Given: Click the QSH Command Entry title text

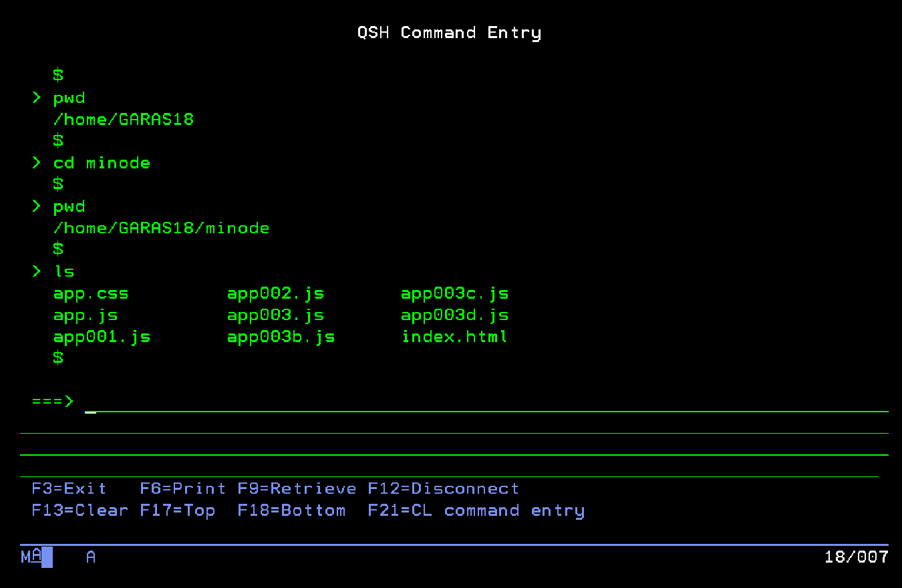Looking at the screenshot, I should pyautogui.click(x=450, y=32).
